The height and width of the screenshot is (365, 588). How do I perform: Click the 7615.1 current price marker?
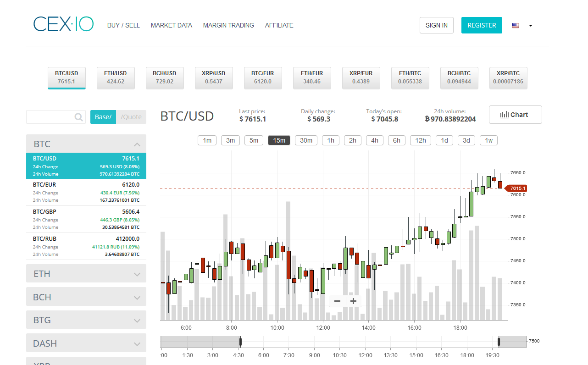pyautogui.click(x=516, y=188)
